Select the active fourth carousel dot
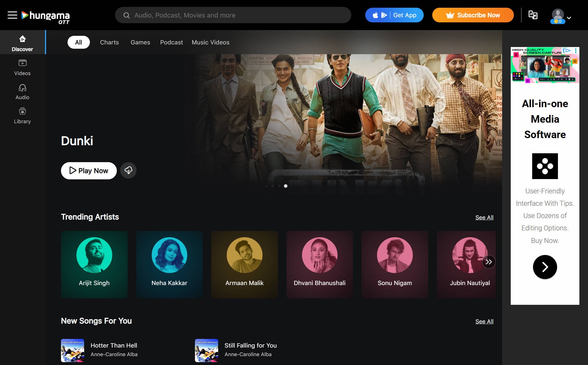The width and height of the screenshot is (588, 365). [285, 186]
